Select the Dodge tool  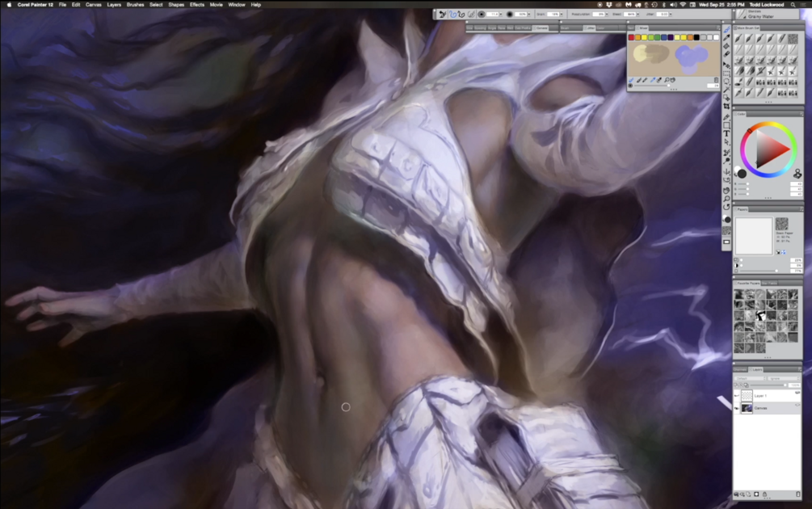[726, 160]
